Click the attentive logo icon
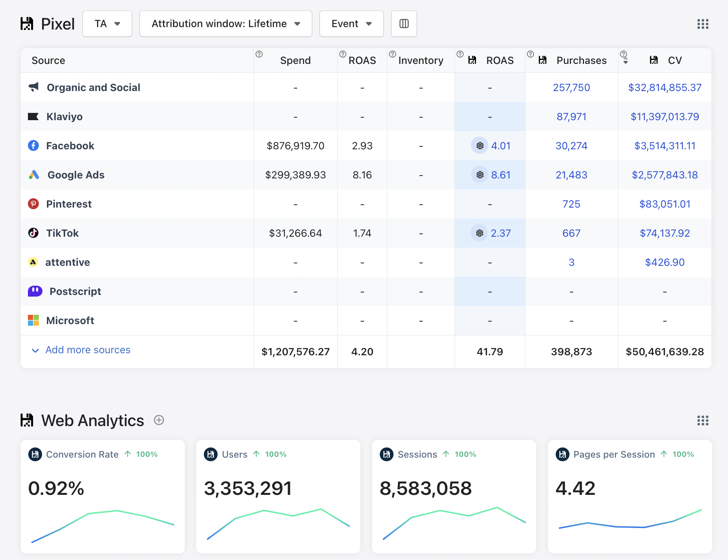 [33, 262]
